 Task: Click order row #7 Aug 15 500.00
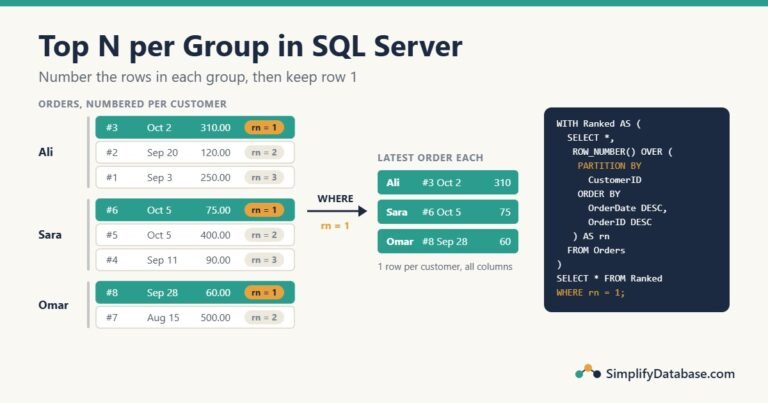click(x=195, y=317)
